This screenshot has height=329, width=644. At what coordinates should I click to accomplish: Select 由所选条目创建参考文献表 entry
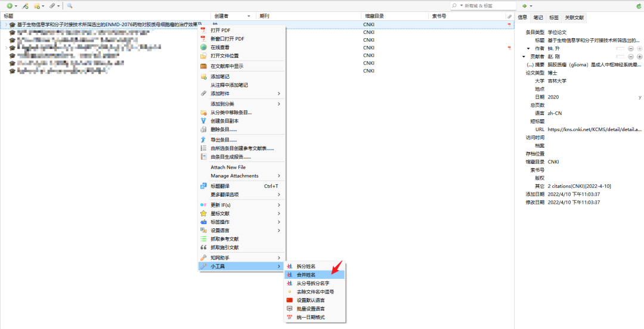click(x=242, y=148)
